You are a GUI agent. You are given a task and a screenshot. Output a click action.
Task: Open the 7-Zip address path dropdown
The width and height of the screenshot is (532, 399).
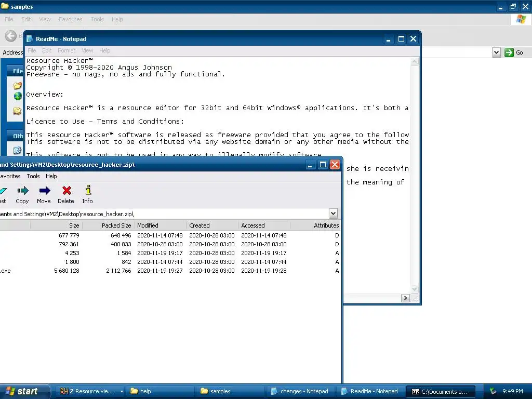[333, 214]
